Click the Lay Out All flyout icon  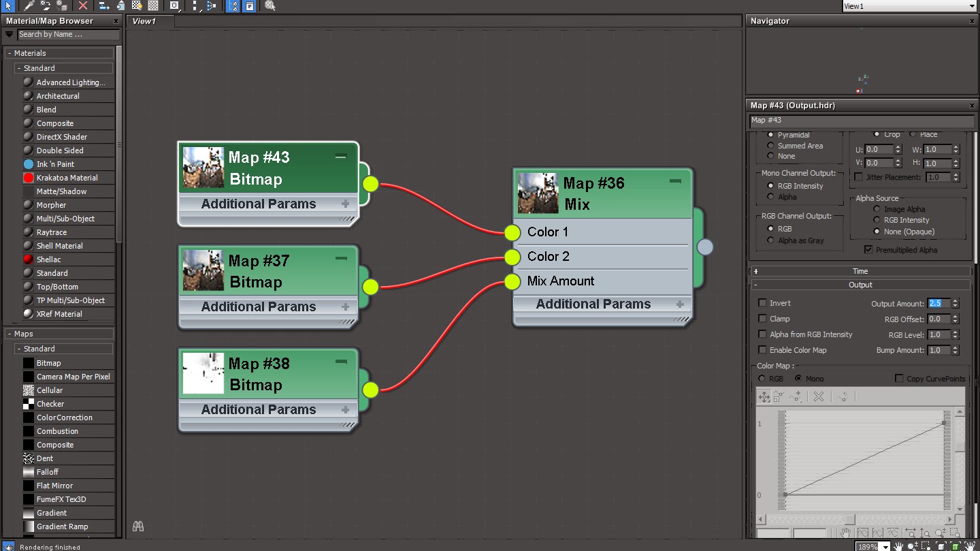tap(195, 5)
